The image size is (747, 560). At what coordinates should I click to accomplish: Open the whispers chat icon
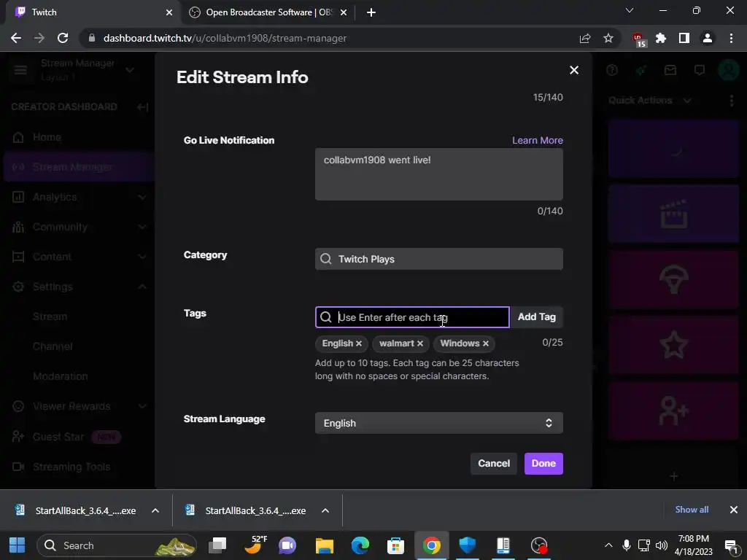(700, 71)
